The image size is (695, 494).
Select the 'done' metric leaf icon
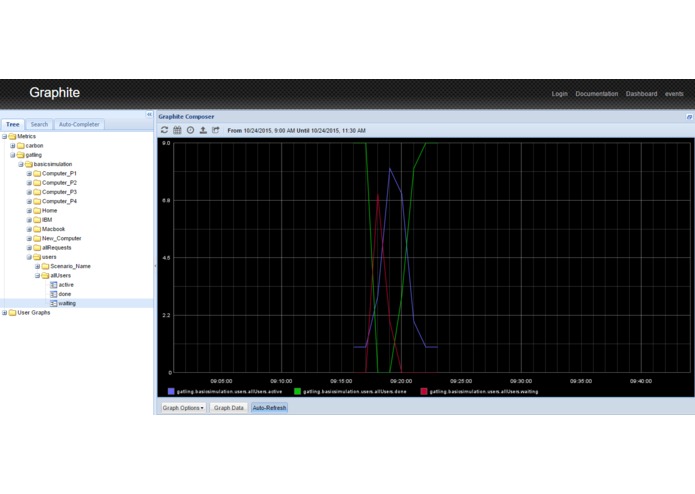pyautogui.click(x=54, y=294)
